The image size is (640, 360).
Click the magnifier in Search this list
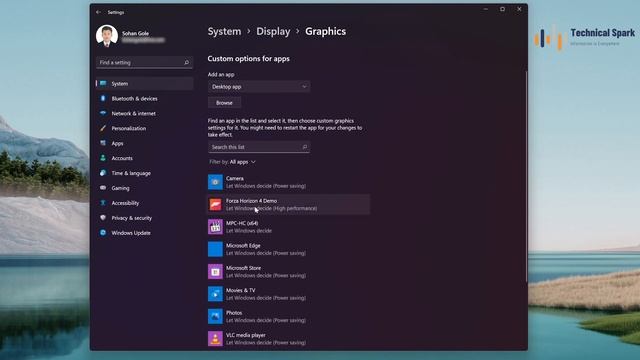[x=304, y=147]
